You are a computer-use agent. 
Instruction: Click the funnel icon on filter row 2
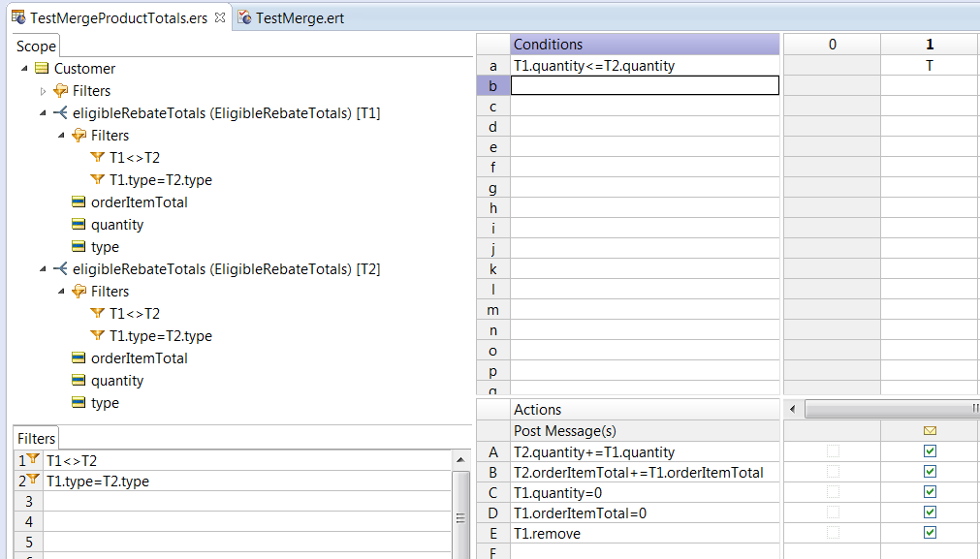tap(33, 480)
